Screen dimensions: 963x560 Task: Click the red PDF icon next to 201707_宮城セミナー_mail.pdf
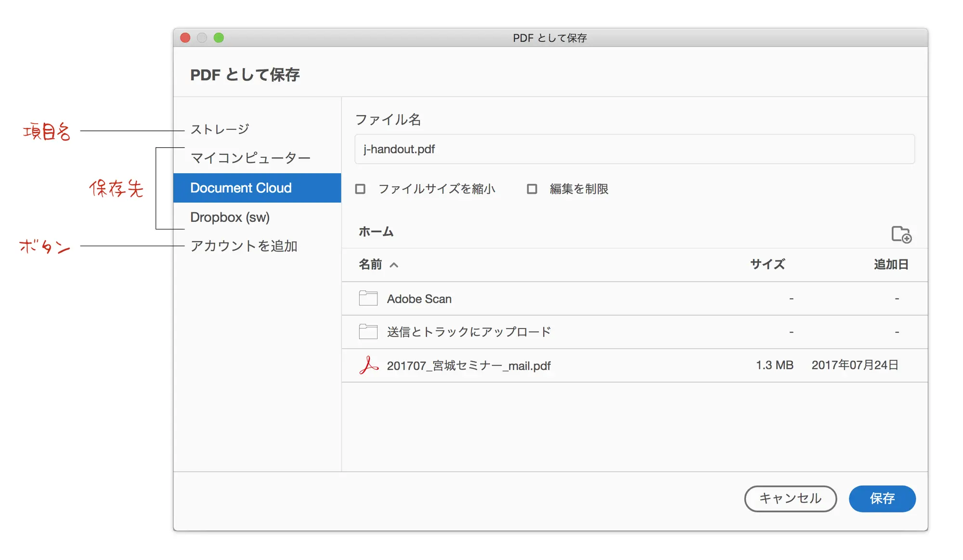point(367,365)
